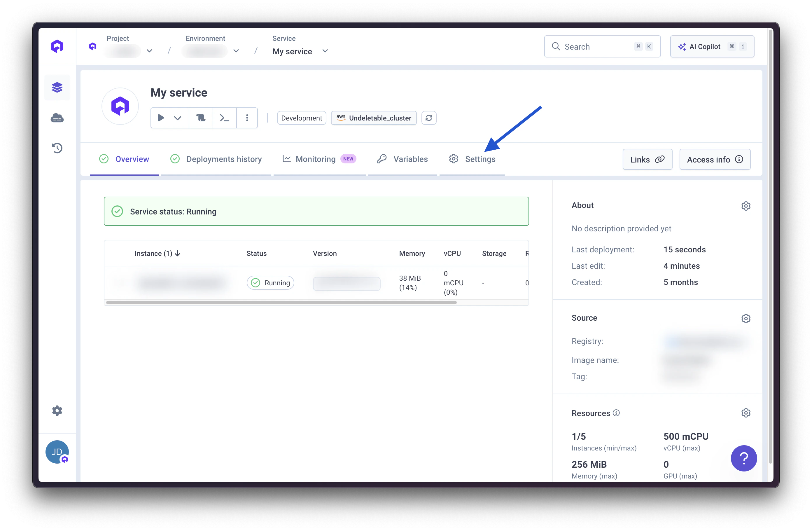The image size is (812, 531).
Task: Expand the My service breadcrumb dropdown
Action: [x=325, y=51]
